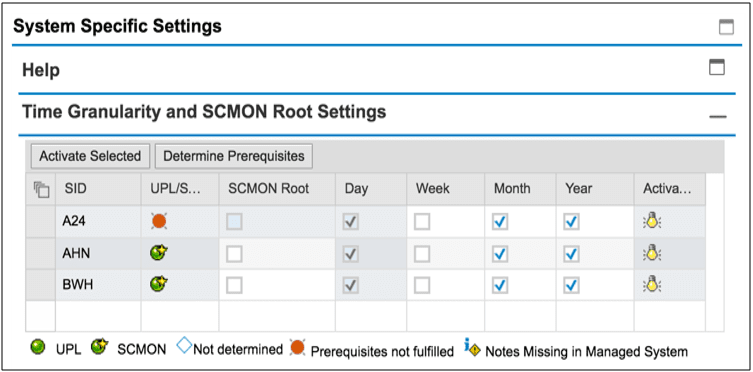Click the select-all rows icon in table header
The image size is (753, 372).
[x=41, y=189]
